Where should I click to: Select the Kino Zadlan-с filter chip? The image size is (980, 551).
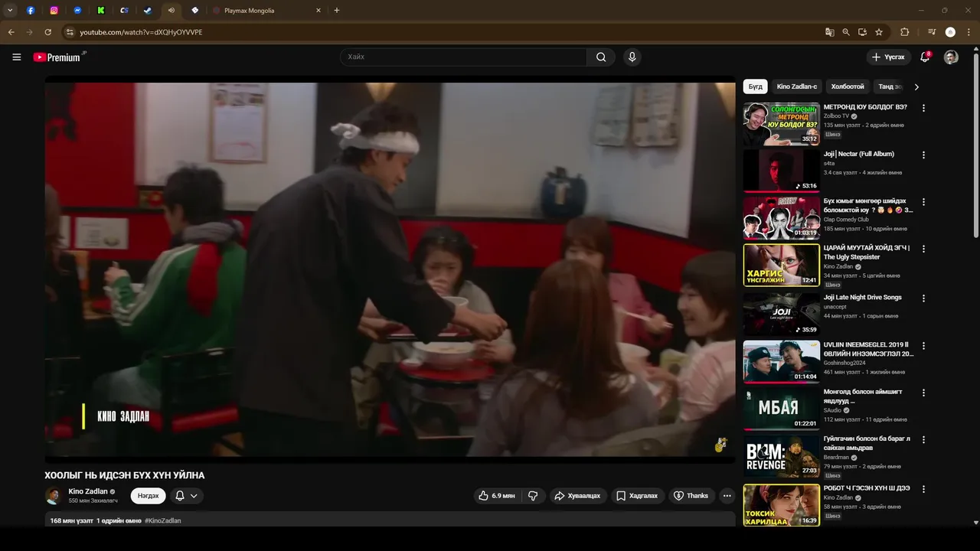[797, 86]
